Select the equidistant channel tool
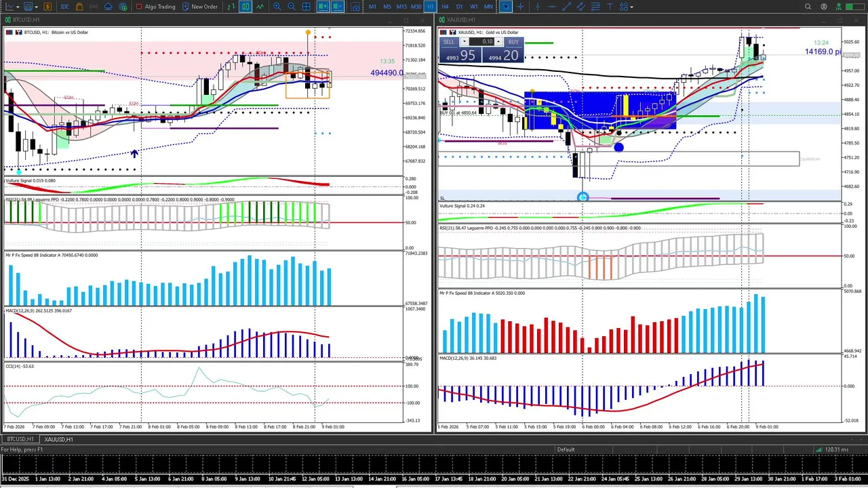Image resolution: width=868 pixels, height=488 pixels. pos(581,7)
